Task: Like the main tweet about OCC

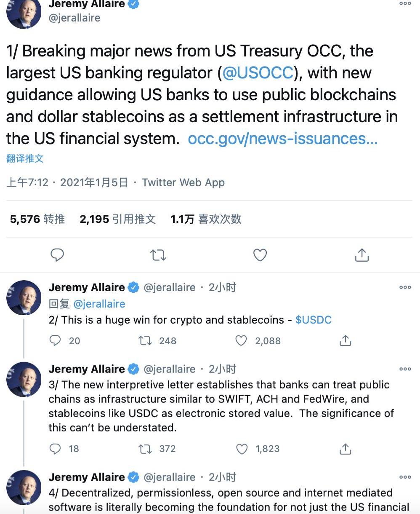Action: tap(260, 255)
